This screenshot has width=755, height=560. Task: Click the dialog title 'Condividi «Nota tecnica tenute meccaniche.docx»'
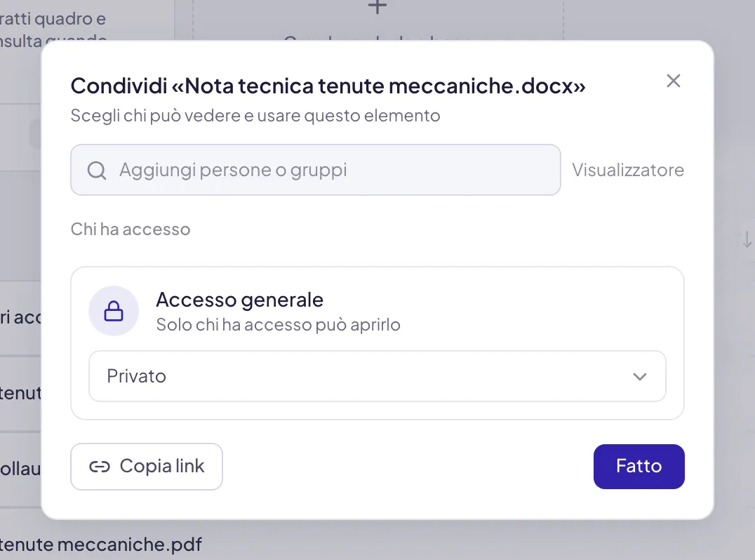(328, 86)
